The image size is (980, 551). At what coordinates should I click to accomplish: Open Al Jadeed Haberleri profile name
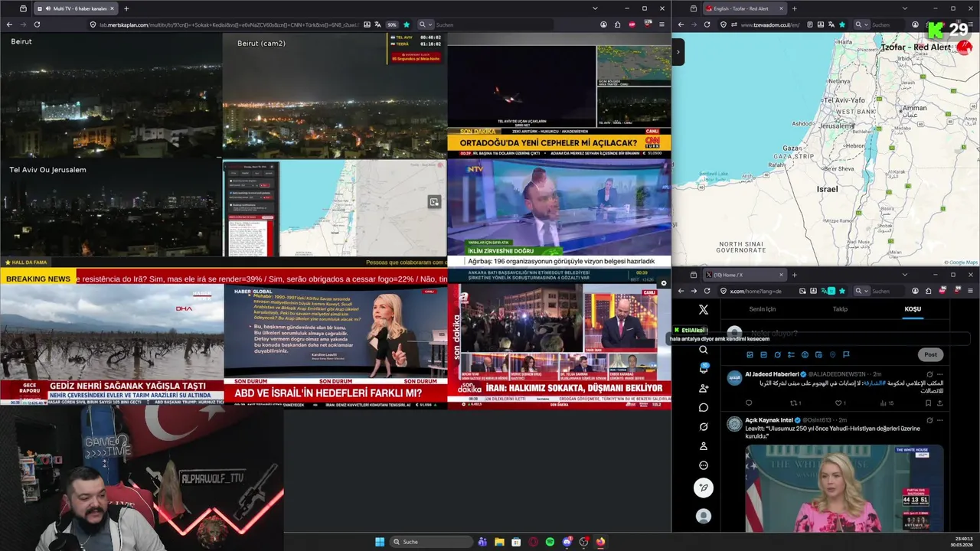(772, 374)
